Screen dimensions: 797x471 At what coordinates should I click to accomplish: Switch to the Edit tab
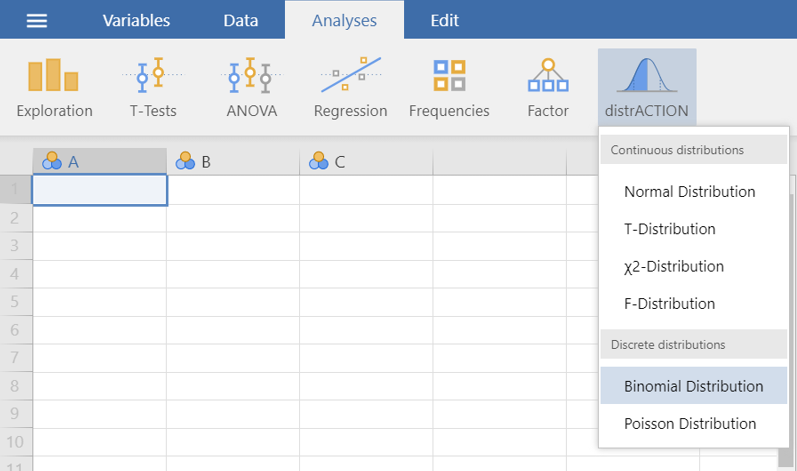tap(444, 21)
